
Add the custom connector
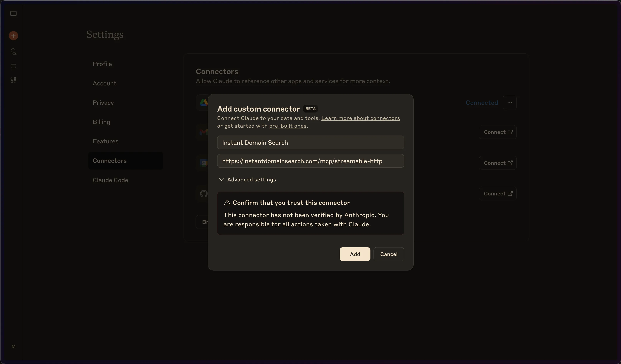point(355,254)
